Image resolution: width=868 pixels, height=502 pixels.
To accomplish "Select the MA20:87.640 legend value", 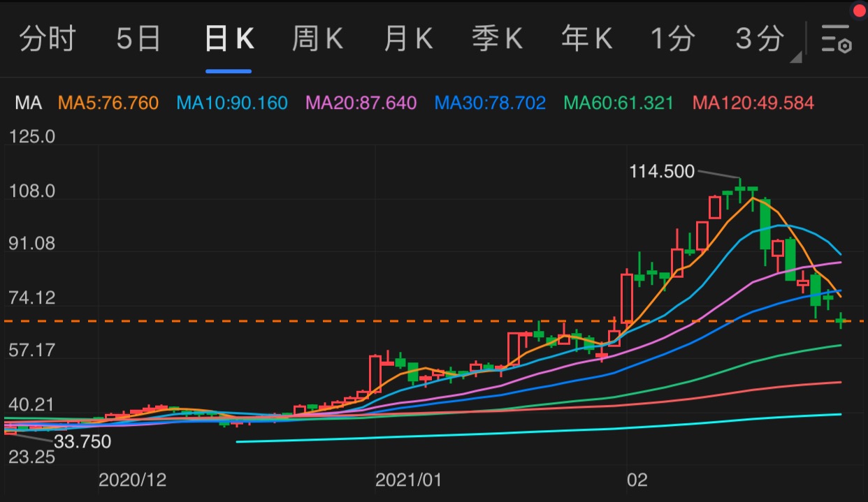I will 361,103.
